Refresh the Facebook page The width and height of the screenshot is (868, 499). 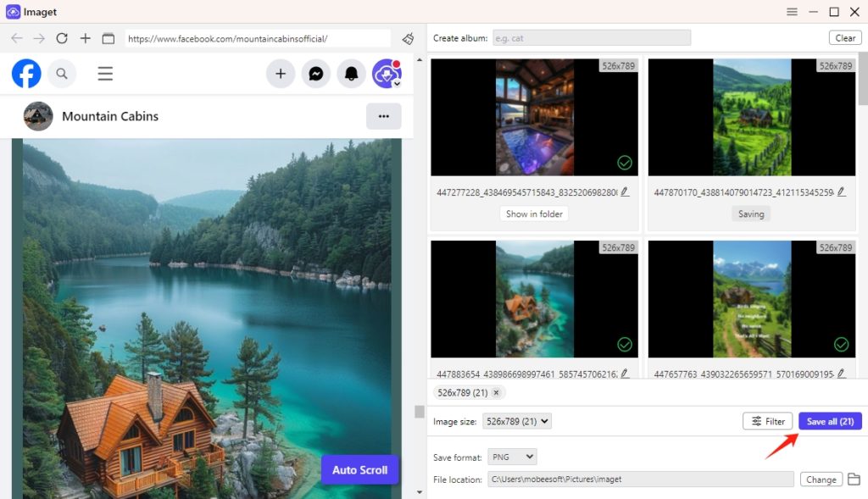(x=61, y=38)
